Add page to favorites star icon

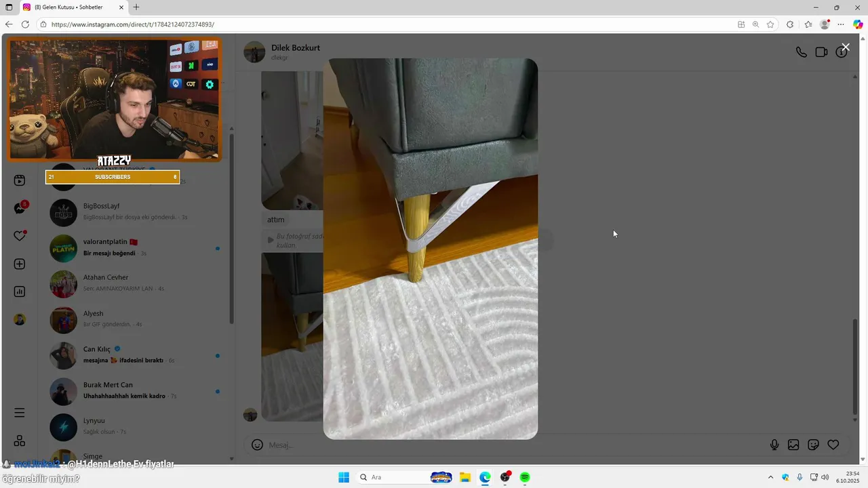pyautogui.click(x=770, y=24)
